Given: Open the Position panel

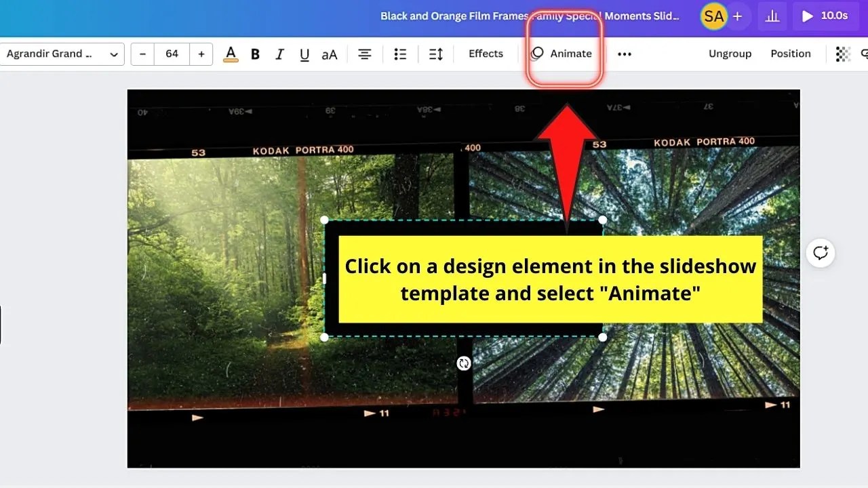Looking at the screenshot, I should (x=791, y=54).
